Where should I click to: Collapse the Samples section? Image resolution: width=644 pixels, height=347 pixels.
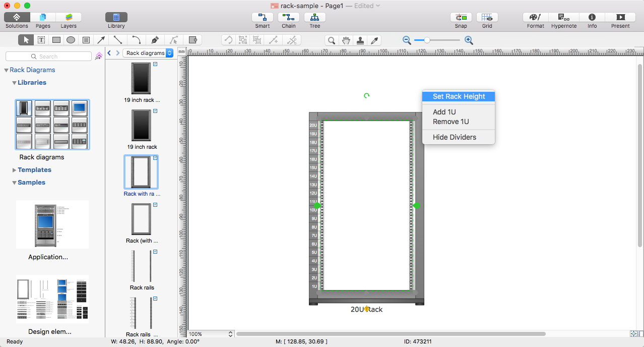pyautogui.click(x=15, y=183)
